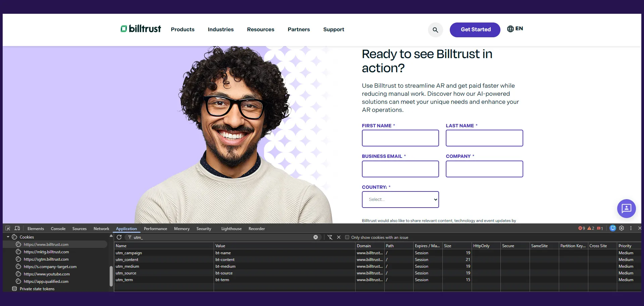
Task: Switch to the Recorder tab
Action: 257,229
